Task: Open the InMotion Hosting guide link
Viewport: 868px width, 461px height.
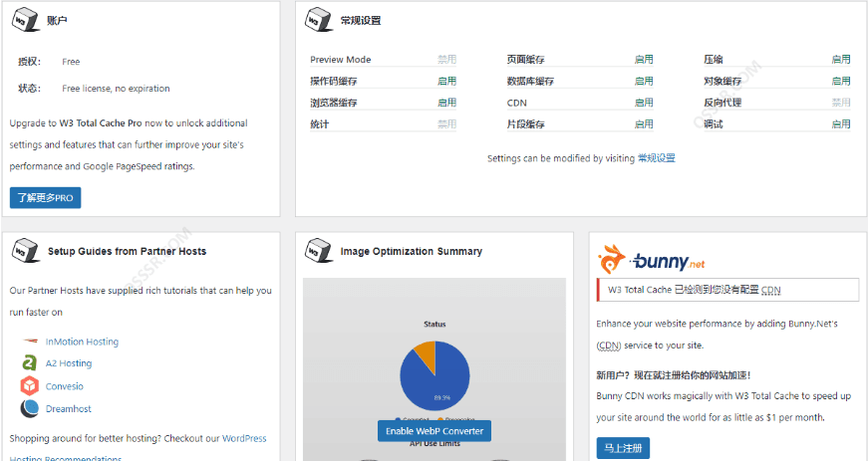Action: [x=82, y=342]
